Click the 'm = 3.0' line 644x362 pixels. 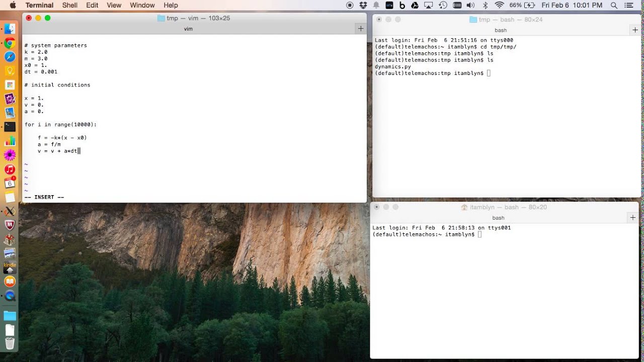pos(36,58)
